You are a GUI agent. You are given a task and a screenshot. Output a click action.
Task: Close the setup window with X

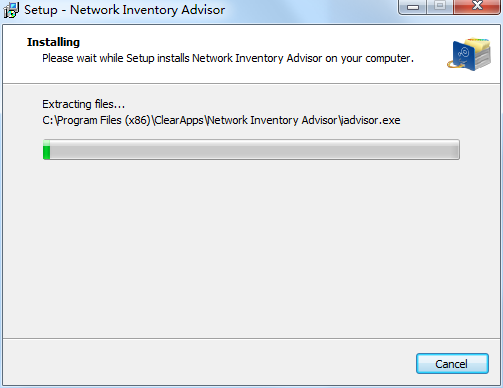coord(477,6)
